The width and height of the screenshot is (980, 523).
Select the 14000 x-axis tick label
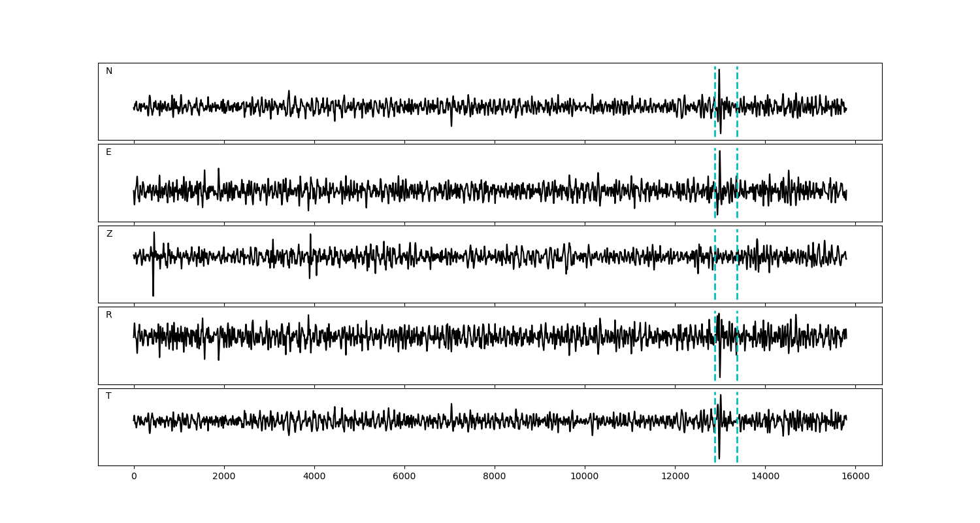click(765, 477)
